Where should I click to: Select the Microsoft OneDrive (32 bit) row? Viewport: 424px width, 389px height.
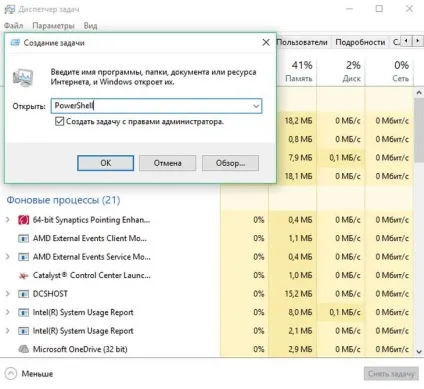coord(207,349)
